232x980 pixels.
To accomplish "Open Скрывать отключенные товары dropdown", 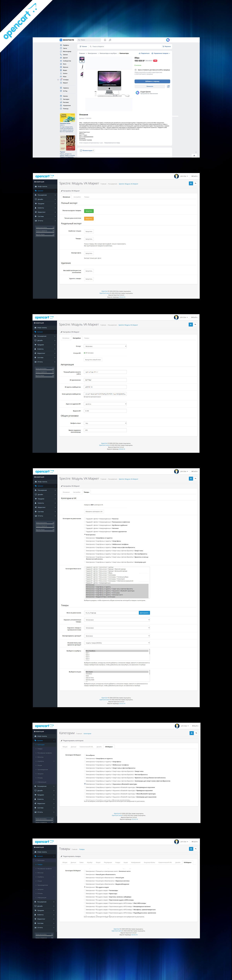I will (x=117, y=620).
